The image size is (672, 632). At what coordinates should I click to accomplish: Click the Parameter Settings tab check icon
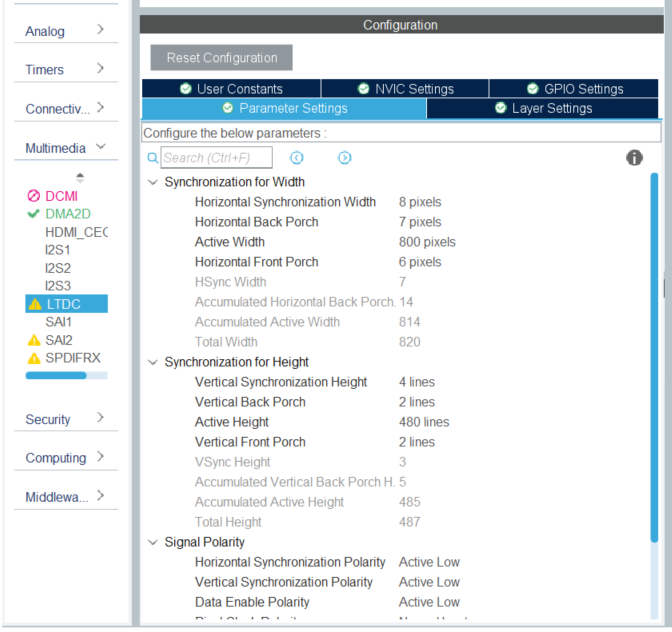point(228,108)
